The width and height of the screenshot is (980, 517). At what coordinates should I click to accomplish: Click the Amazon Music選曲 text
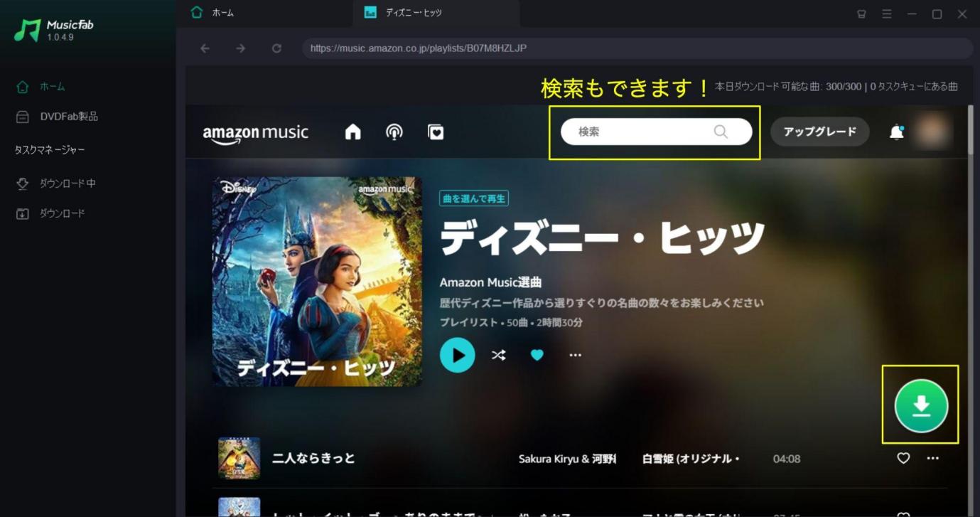pos(491,282)
